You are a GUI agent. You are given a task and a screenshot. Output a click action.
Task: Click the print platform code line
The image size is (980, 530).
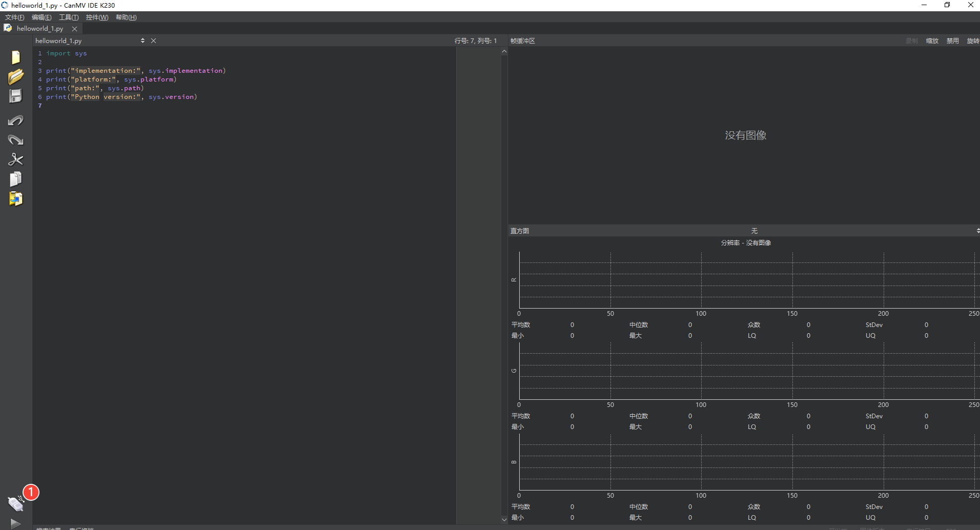point(111,79)
